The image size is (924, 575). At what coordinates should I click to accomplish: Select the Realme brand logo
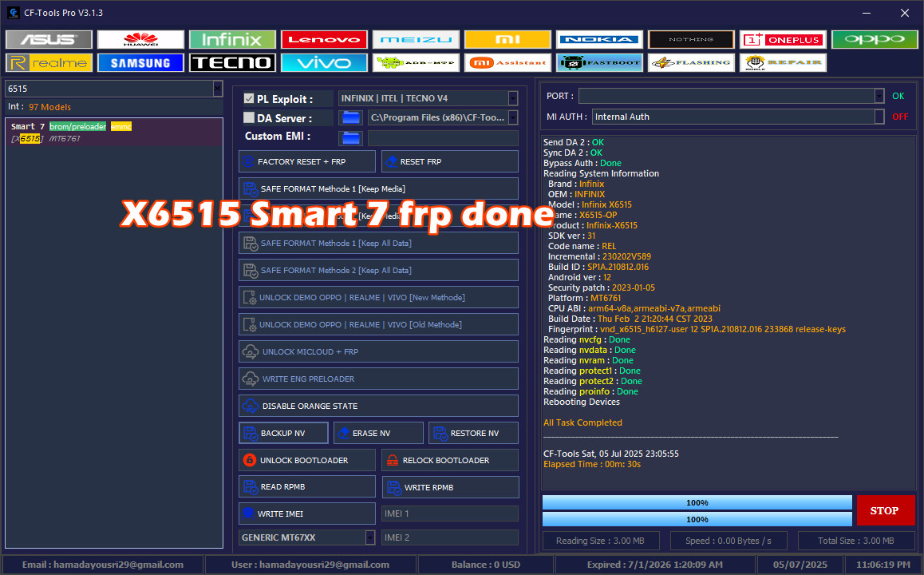tap(49, 62)
